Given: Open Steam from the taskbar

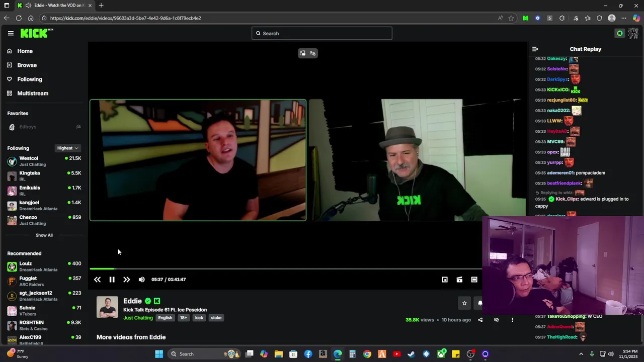Looking at the screenshot, I should 411,354.
